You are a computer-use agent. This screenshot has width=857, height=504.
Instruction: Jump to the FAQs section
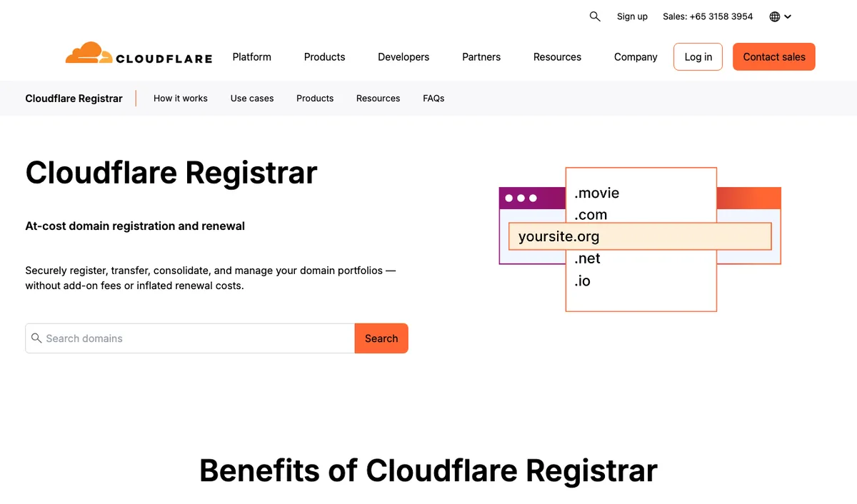click(x=433, y=99)
